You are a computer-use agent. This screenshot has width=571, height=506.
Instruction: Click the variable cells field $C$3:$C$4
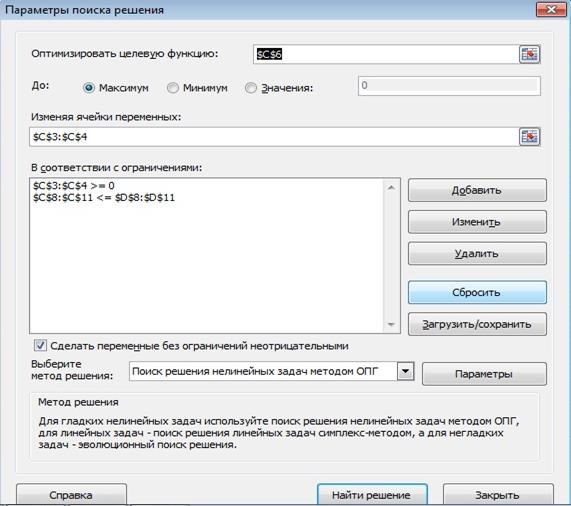[x=274, y=137]
